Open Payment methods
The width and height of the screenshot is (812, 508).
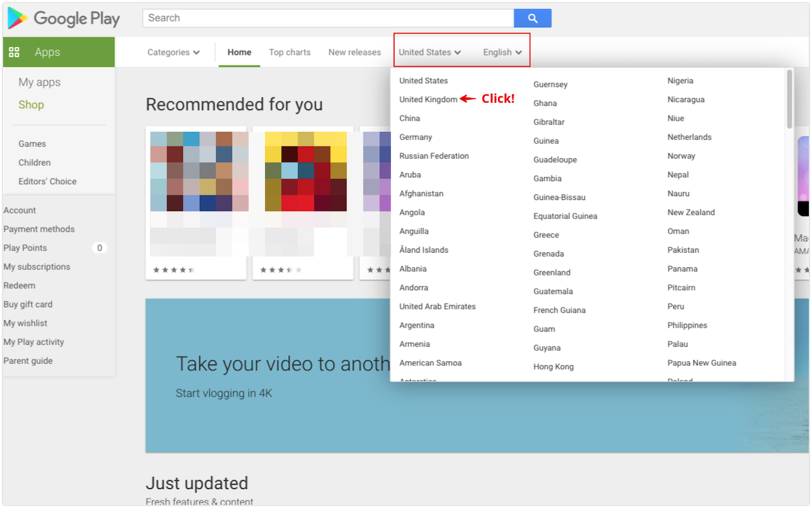[39, 229]
